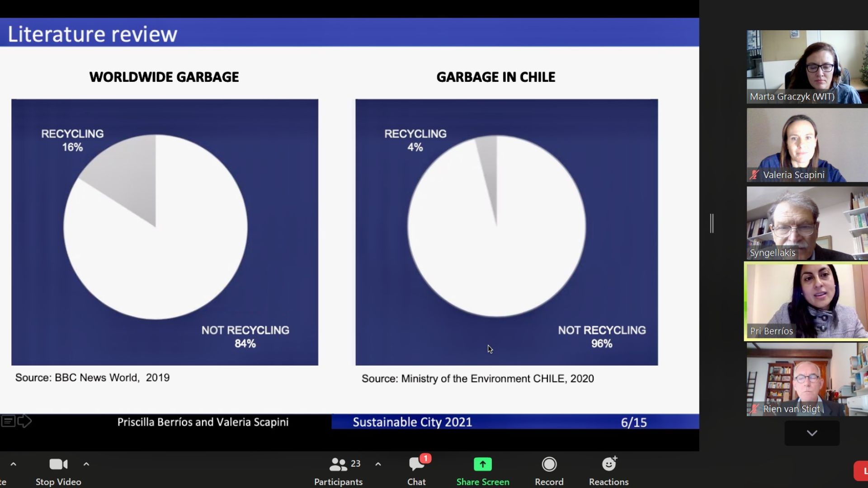
Task: Click the gallery panel resize handle
Action: click(712, 223)
